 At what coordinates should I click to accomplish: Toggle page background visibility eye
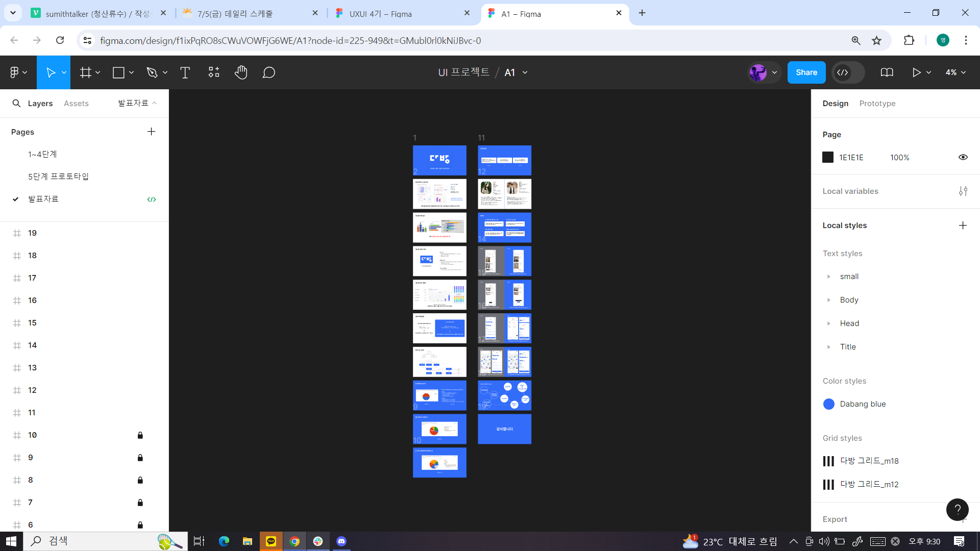click(x=963, y=157)
